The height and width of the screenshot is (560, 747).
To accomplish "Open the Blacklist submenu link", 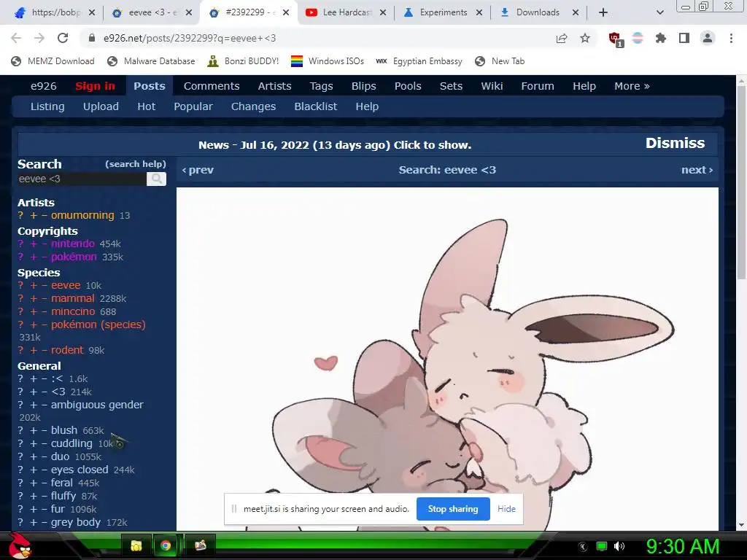I will click(315, 106).
